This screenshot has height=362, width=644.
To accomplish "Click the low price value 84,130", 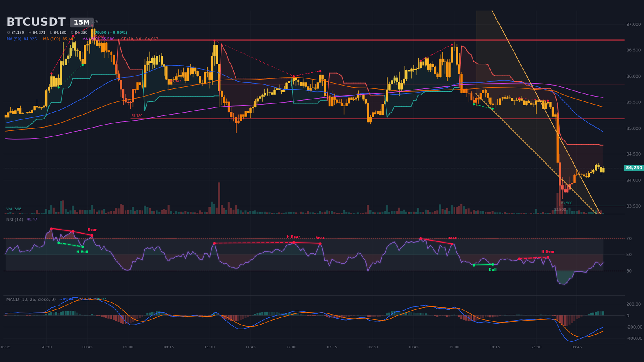I will pos(60,33).
